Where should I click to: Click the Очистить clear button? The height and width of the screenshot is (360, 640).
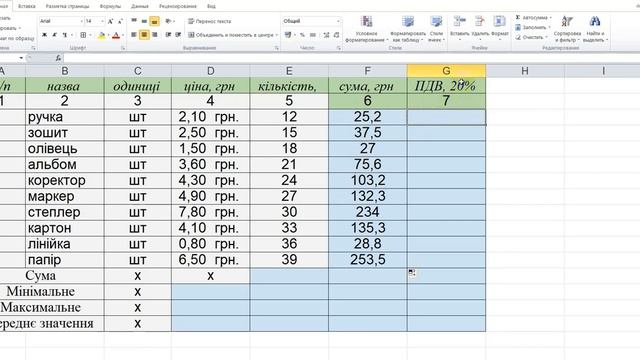[x=531, y=37]
